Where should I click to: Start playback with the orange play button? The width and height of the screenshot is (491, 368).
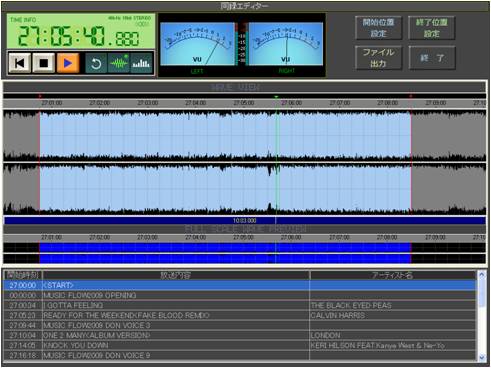click(x=68, y=63)
